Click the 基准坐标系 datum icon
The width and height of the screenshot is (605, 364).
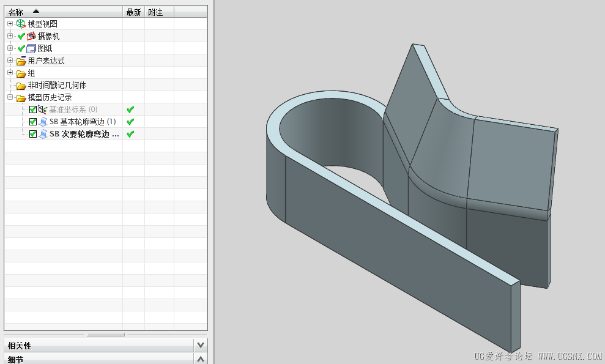[43, 110]
